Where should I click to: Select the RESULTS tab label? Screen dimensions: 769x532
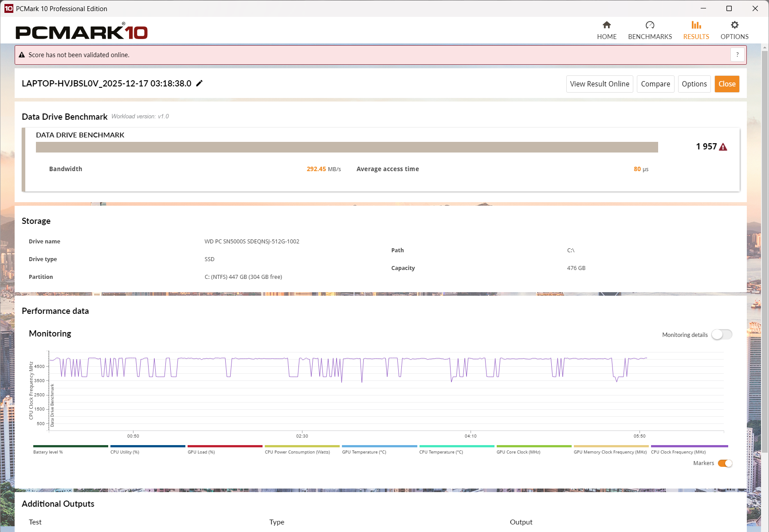coord(696,37)
